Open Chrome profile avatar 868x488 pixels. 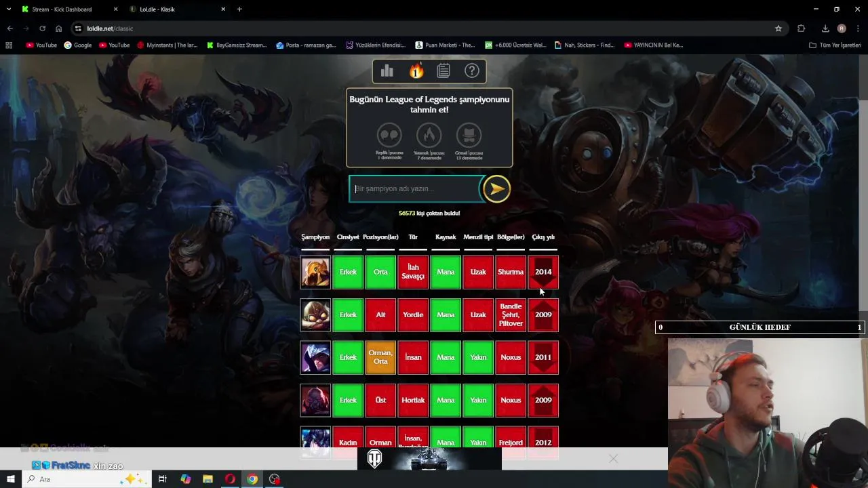coord(842,28)
